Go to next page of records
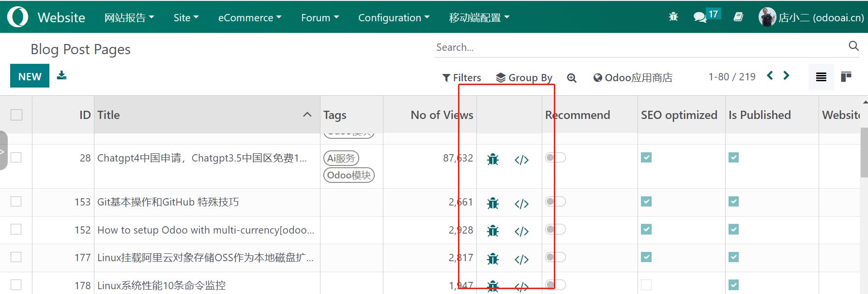Screen dimensions: 868x294 (786, 76)
